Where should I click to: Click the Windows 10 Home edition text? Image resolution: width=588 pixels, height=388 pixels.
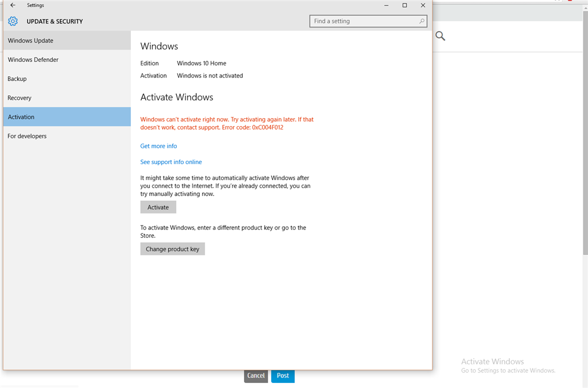tap(202, 63)
